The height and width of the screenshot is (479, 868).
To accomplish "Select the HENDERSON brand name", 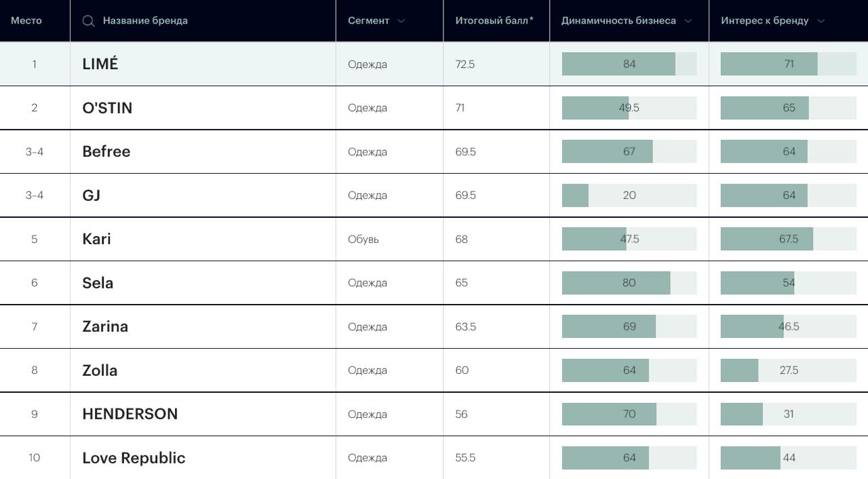I will pyautogui.click(x=130, y=414).
